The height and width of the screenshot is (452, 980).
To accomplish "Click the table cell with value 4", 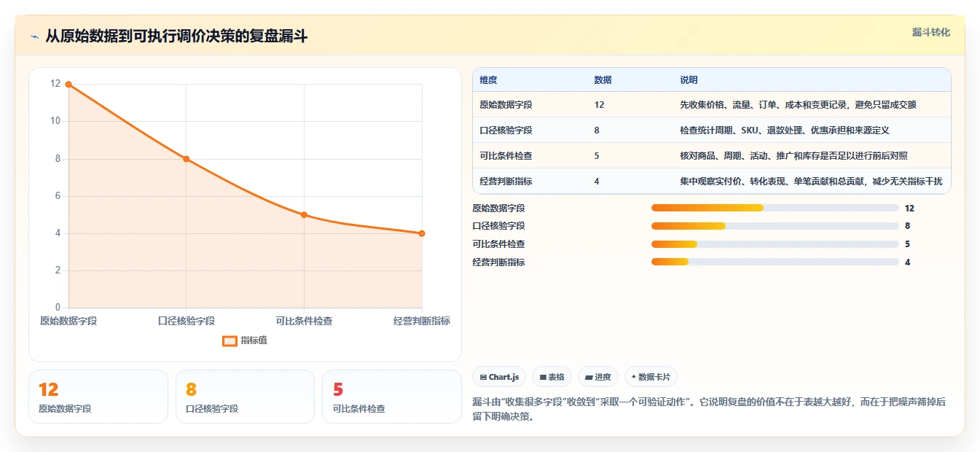I will (x=597, y=182).
